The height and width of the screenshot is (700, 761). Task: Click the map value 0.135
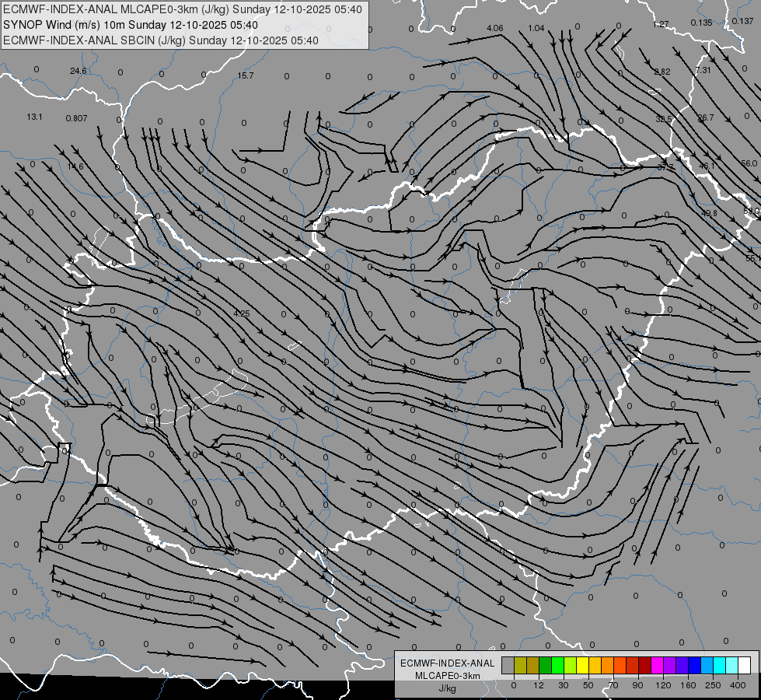(x=702, y=23)
